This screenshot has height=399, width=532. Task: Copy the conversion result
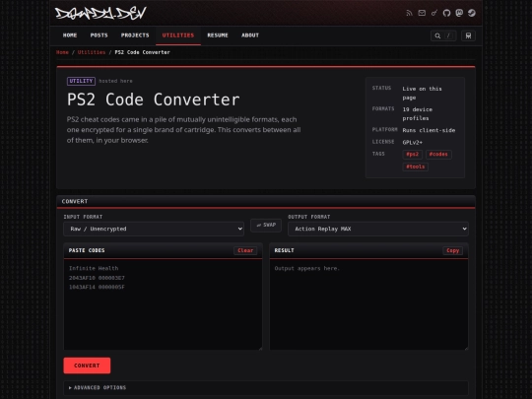(x=452, y=251)
